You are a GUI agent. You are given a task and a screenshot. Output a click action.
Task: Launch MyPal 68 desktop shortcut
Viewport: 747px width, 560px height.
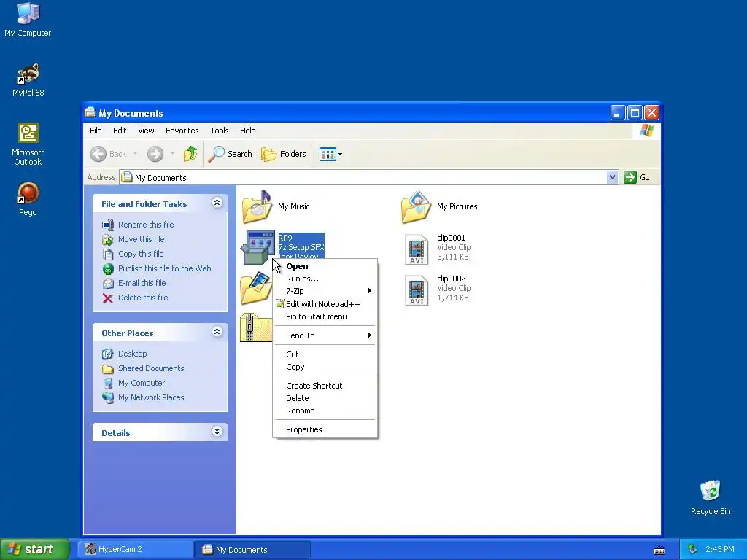pyautogui.click(x=28, y=79)
